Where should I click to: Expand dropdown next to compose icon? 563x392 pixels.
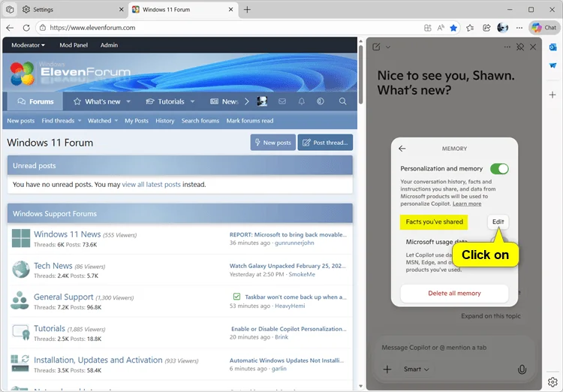click(388, 47)
